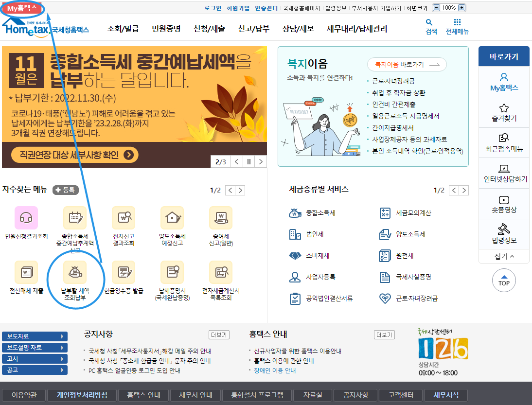This screenshot has height=405, width=532.
Task: Open 숏폼영상 play icon in sidebar
Action: [x=504, y=204]
